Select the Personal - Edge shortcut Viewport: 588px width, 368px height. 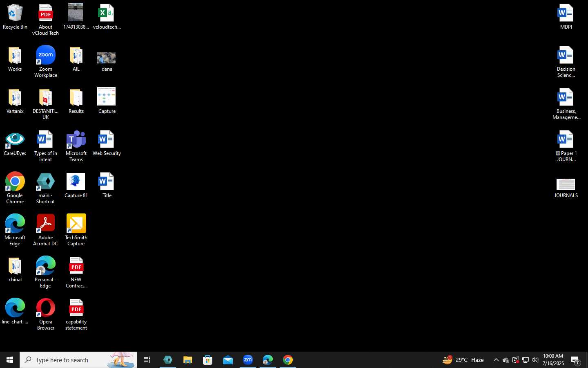point(45,273)
